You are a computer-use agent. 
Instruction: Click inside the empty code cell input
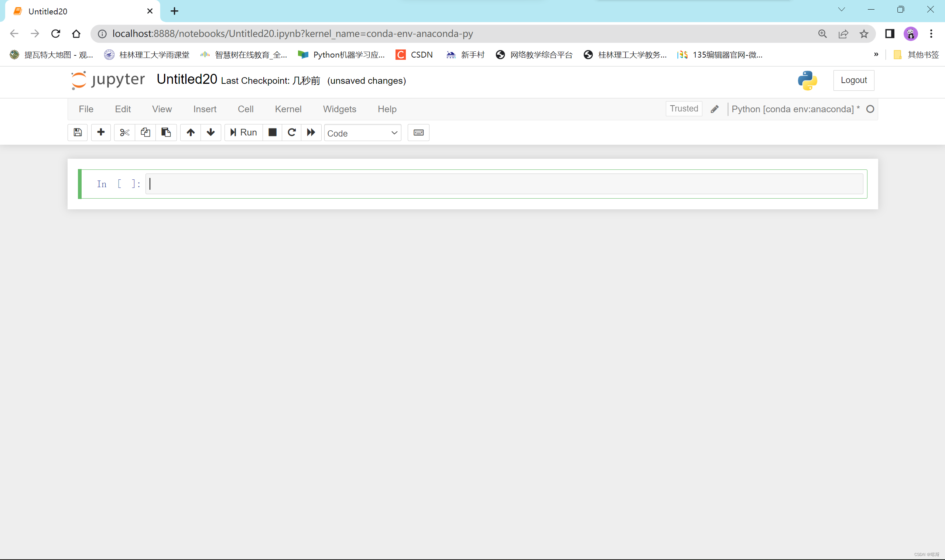coord(504,184)
